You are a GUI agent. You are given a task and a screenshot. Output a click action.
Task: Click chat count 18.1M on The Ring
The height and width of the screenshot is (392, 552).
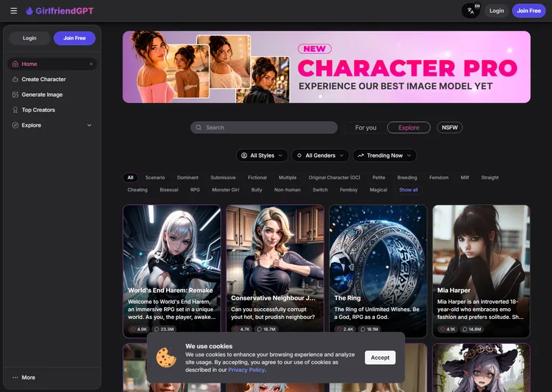click(x=370, y=330)
